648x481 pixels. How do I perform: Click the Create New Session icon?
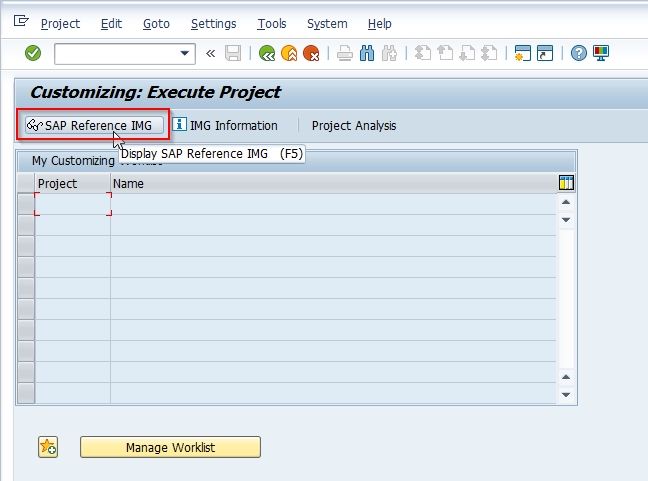pos(523,53)
